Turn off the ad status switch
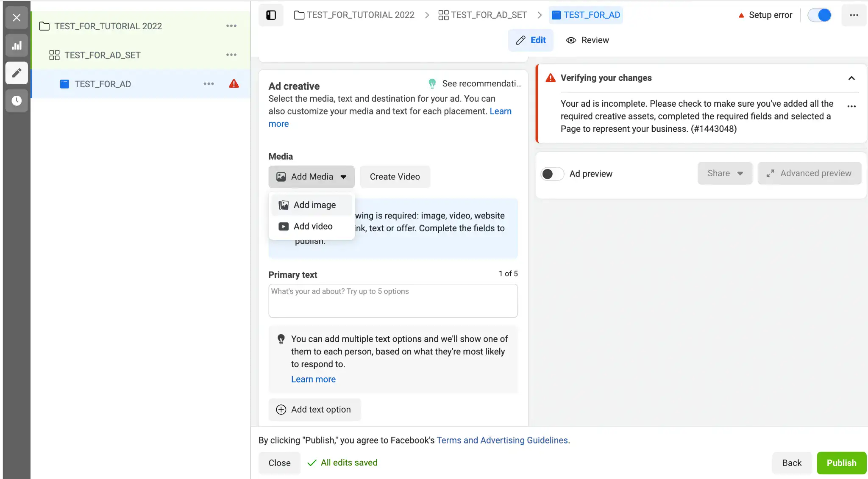The height and width of the screenshot is (479, 868). [819, 15]
